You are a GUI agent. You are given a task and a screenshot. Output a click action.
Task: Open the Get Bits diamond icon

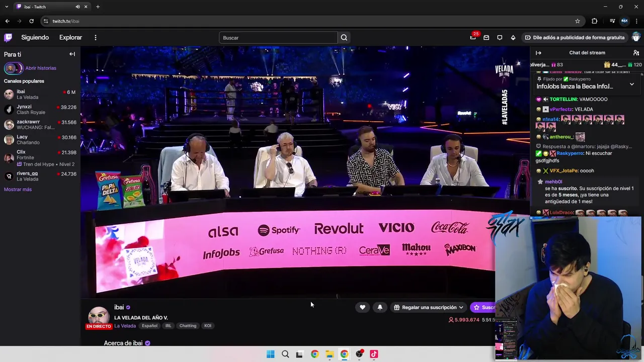pos(513,37)
